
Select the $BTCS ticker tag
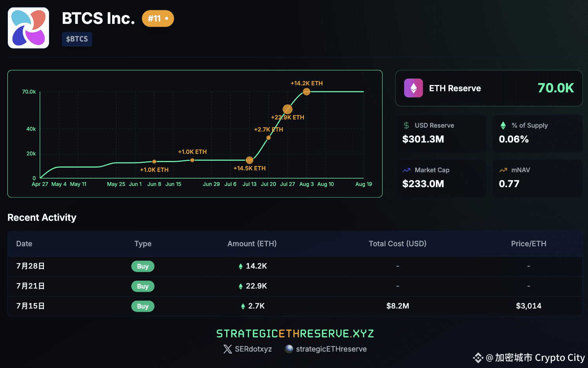[x=77, y=39]
